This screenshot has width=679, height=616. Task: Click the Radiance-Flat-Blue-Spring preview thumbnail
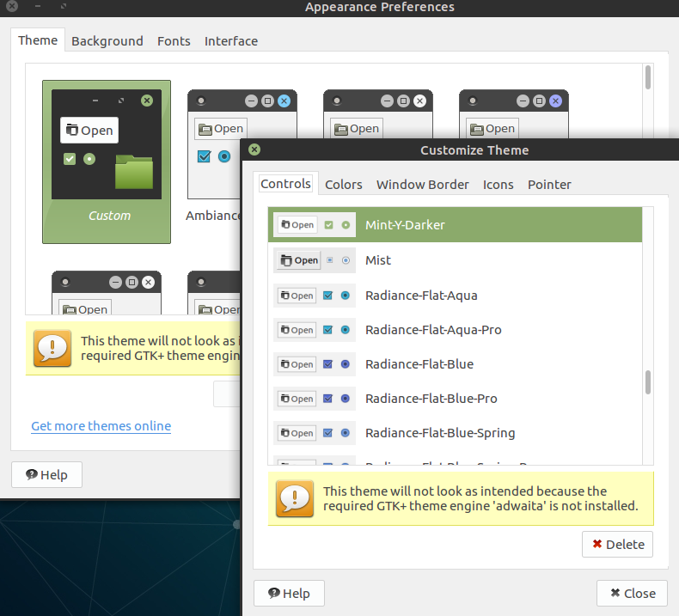(x=315, y=433)
